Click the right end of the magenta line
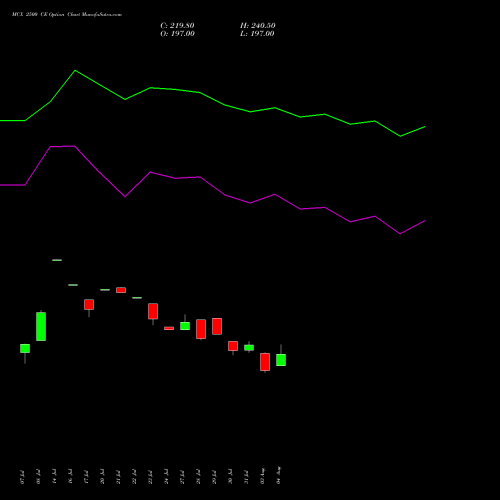500x500 pixels. click(x=425, y=221)
